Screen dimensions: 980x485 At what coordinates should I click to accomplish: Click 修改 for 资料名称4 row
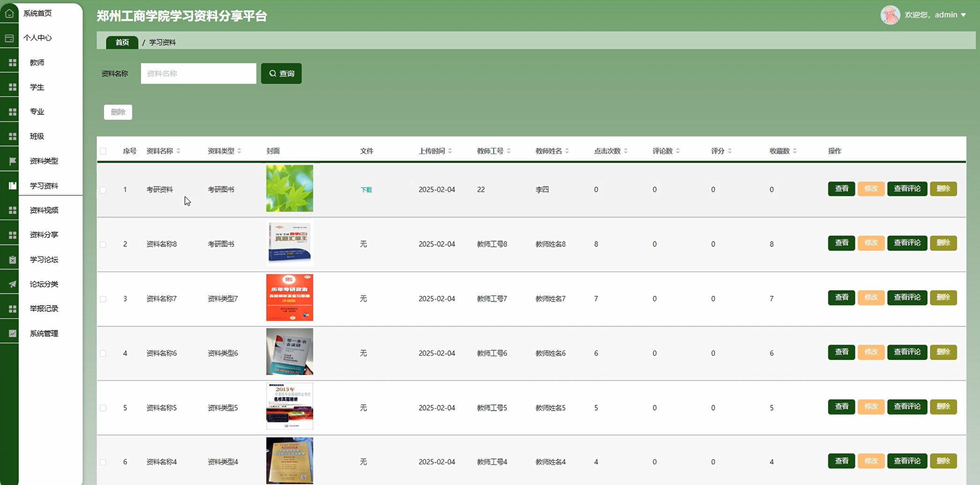point(871,461)
